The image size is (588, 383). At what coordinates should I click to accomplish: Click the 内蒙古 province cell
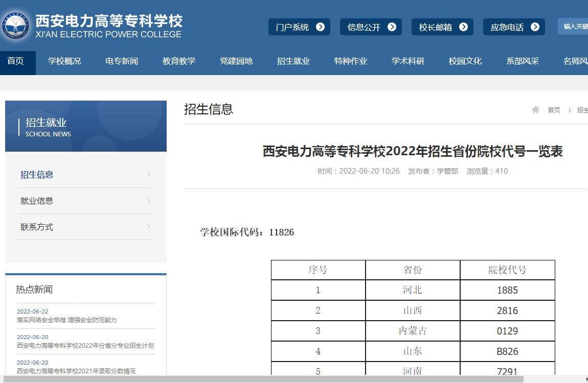point(413,331)
